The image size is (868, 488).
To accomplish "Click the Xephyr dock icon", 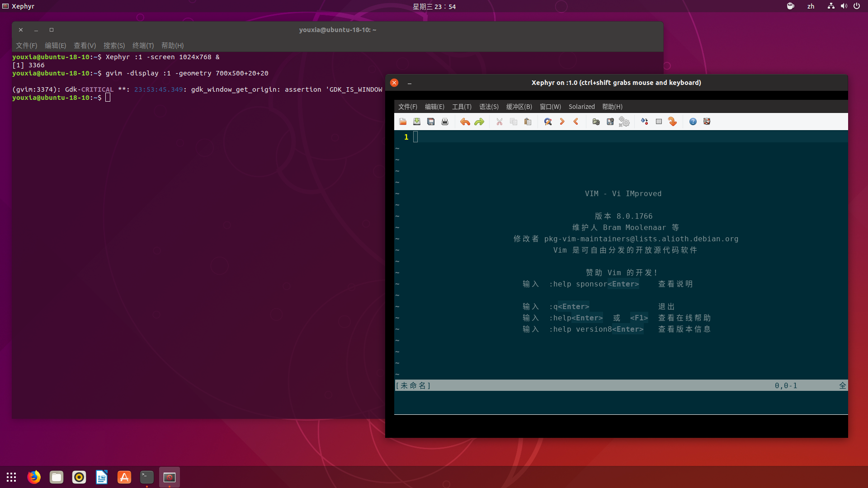I will point(170,477).
